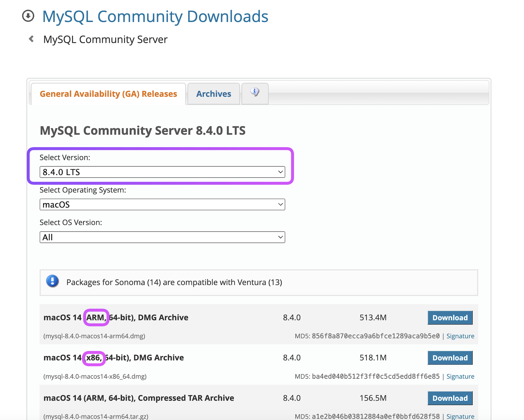
Task: Click the 'Select OS Version:' label
Action: (71, 222)
